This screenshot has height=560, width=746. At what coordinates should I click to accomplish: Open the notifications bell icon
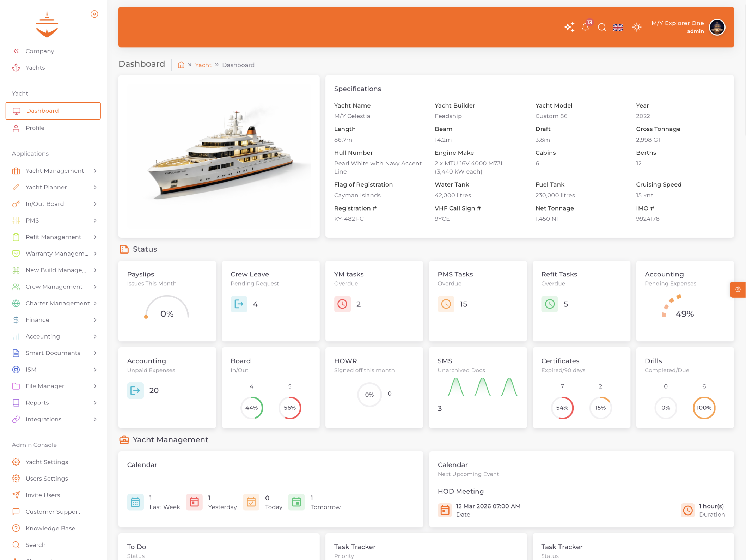pyautogui.click(x=585, y=27)
